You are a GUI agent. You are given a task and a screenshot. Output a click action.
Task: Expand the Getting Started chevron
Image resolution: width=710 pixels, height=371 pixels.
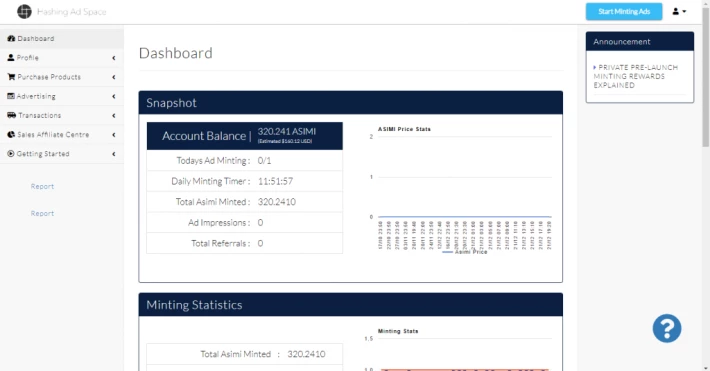tap(114, 154)
